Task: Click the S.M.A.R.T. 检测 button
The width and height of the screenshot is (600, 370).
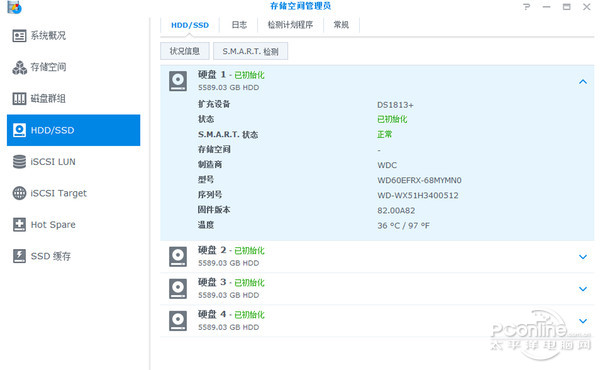Action: point(250,51)
